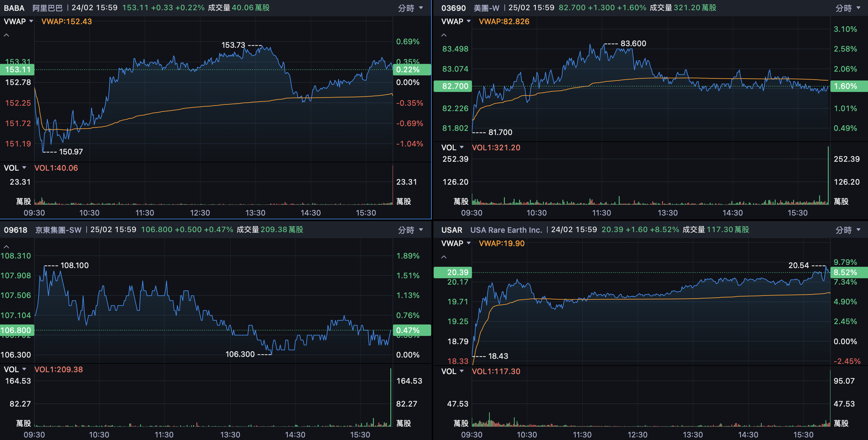Click BABA current price tag 153.11
The height and width of the screenshot is (440, 868).
click(18, 70)
